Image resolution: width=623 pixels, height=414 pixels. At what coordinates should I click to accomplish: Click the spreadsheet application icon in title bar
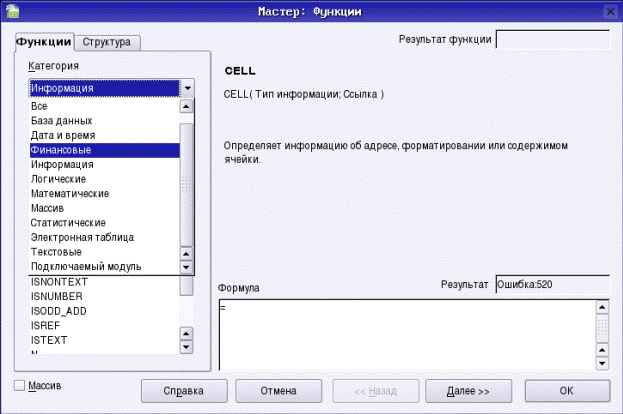coord(12,11)
